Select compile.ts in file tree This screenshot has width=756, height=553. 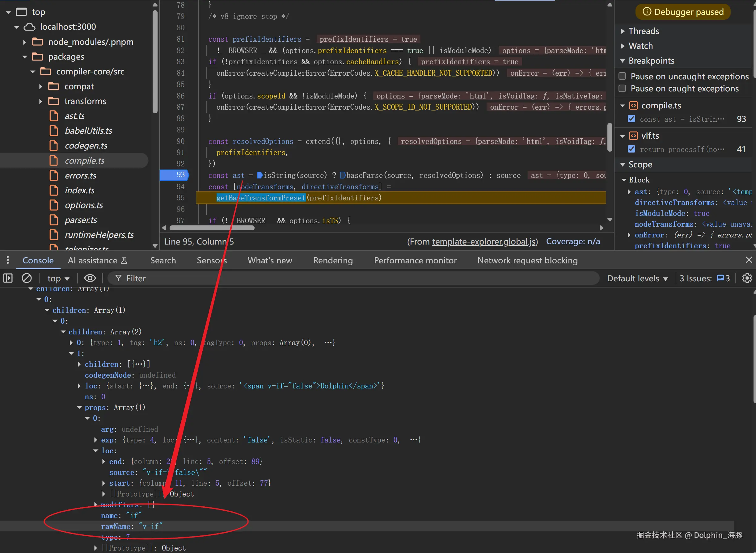coord(84,161)
